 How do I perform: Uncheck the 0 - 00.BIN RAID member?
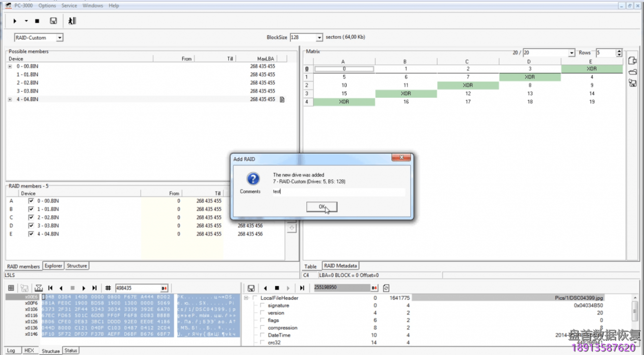point(31,201)
